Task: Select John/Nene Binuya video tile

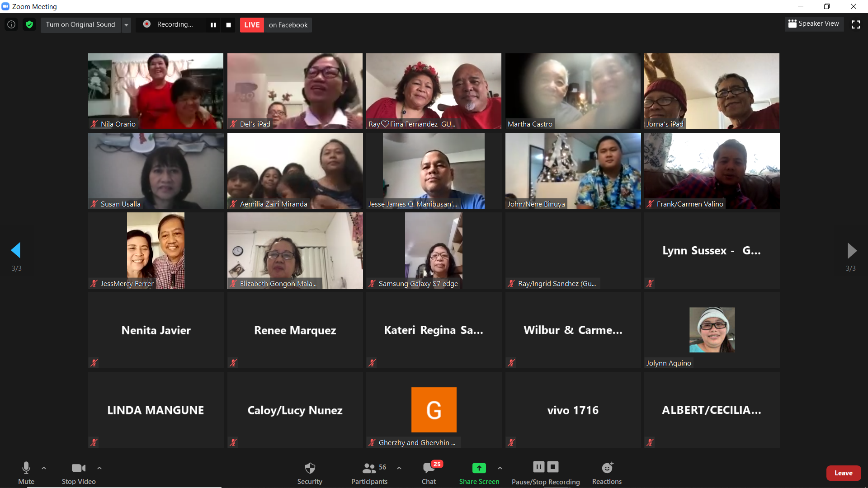Action: click(x=573, y=171)
